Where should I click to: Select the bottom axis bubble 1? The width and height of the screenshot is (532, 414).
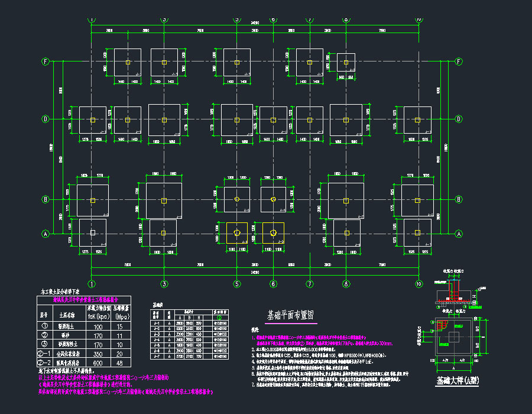click(x=92, y=284)
